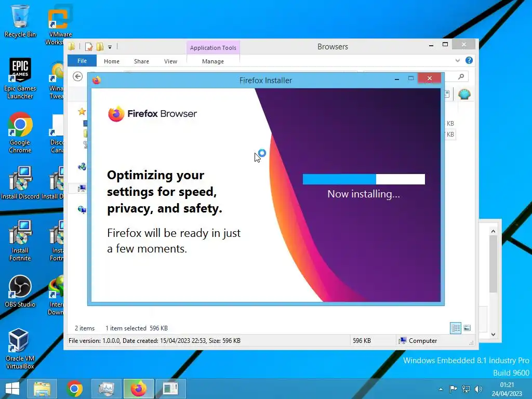Screen dimensions: 532x399
Task: Expand the Explorer ribbon chevron
Action: tap(457, 61)
